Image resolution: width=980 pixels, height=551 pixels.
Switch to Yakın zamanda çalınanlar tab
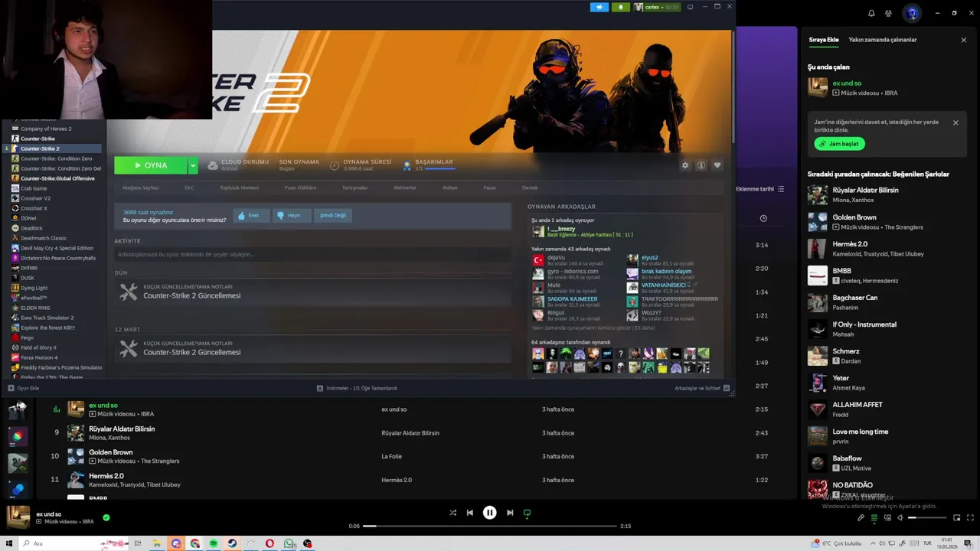tap(883, 40)
